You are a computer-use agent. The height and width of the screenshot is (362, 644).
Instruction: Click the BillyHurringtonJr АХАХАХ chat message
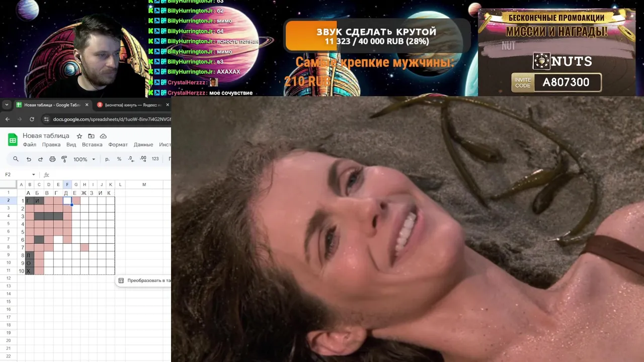(194, 72)
